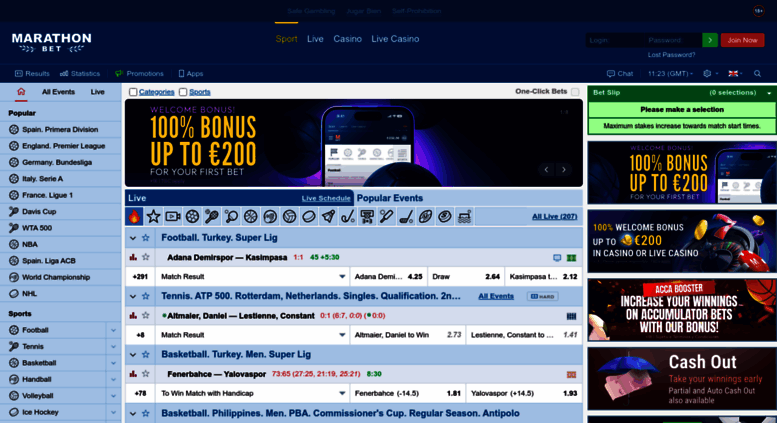
Task: Filter live events by water polo icon
Action: coord(464,216)
